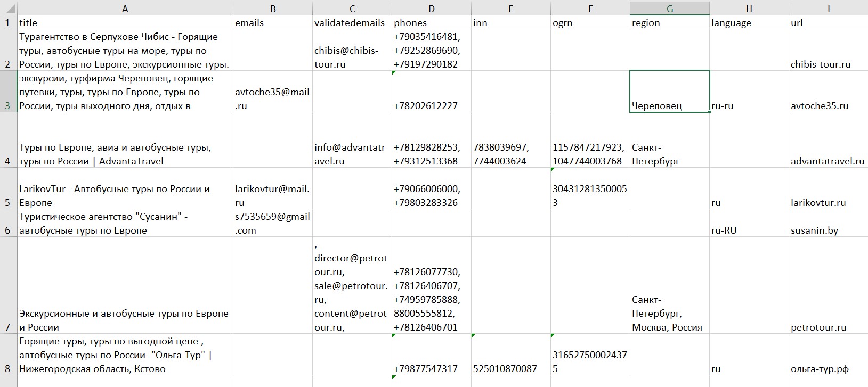
Task: Select phone cell +79877547317
Action: pos(432,355)
